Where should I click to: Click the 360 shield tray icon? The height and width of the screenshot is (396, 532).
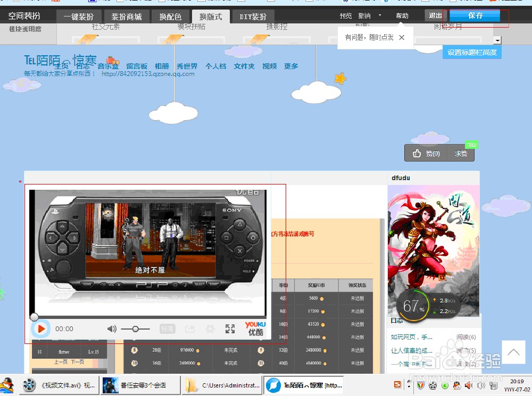(421, 385)
